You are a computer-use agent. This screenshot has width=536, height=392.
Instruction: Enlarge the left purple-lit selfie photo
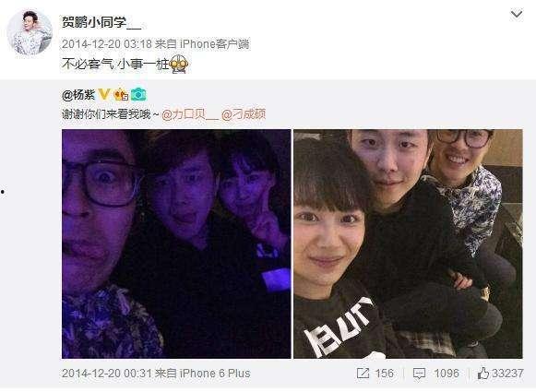click(x=176, y=244)
